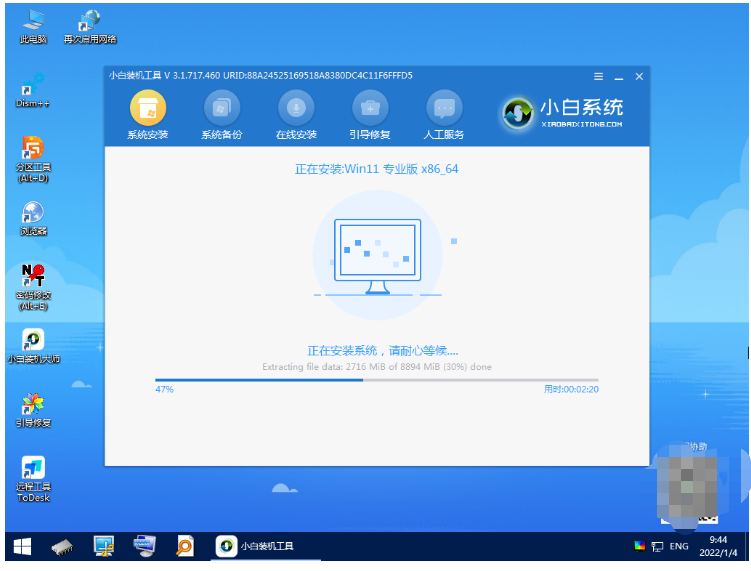
Task: Open 再次启用网络 desktop shortcut
Action: pyautogui.click(x=90, y=23)
